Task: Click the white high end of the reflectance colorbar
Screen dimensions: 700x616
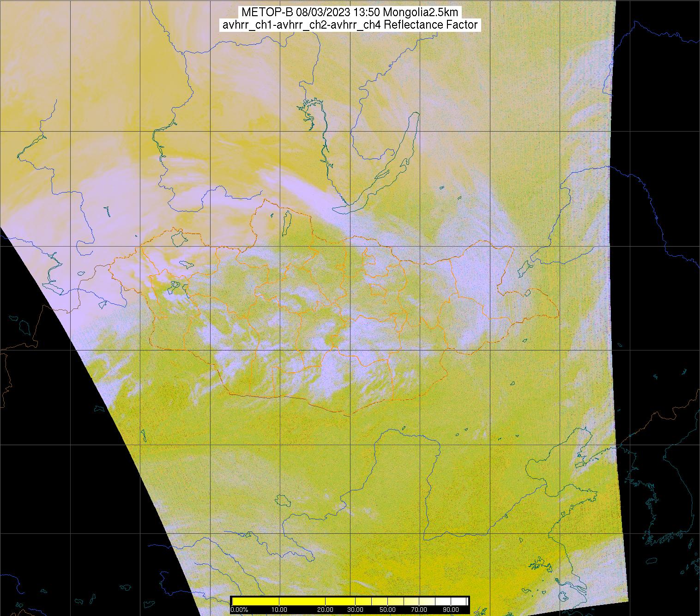Action: (459, 601)
